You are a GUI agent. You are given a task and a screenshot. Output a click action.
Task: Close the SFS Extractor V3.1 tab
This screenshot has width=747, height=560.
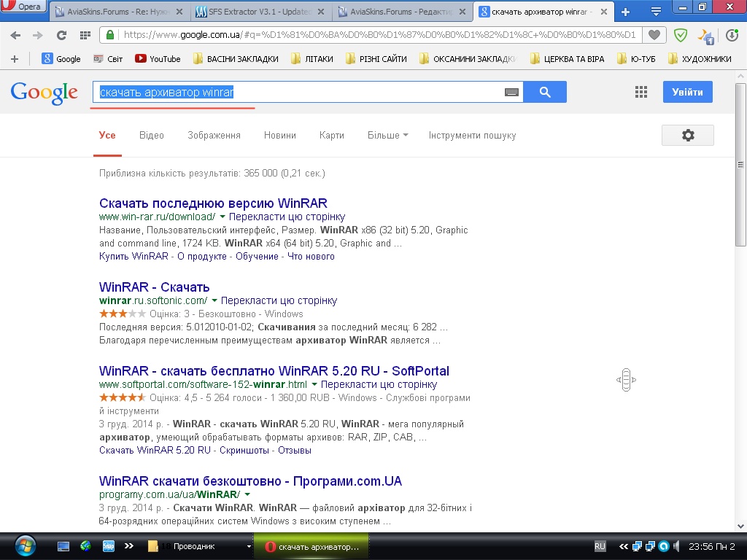pos(321,12)
